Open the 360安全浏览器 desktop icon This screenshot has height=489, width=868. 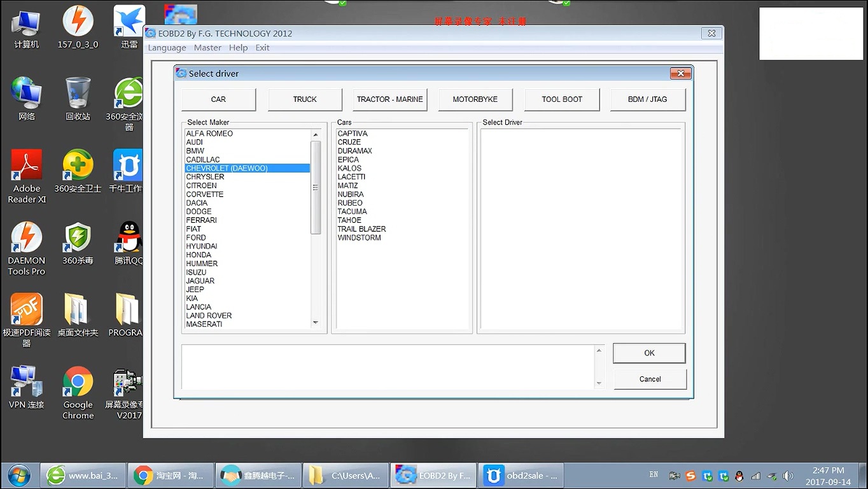[x=127, y=104]
